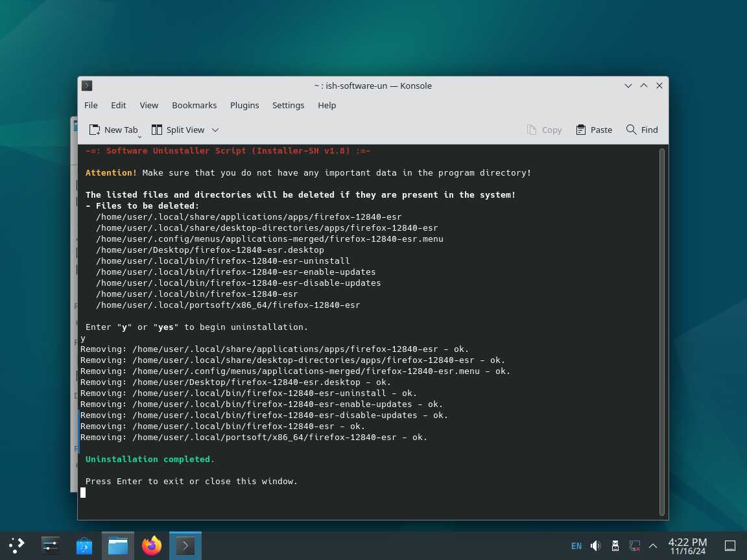Open the network connection tray icon
This screenshot has height=560, width=747.
pyautogui.click(x=635, y=546)
